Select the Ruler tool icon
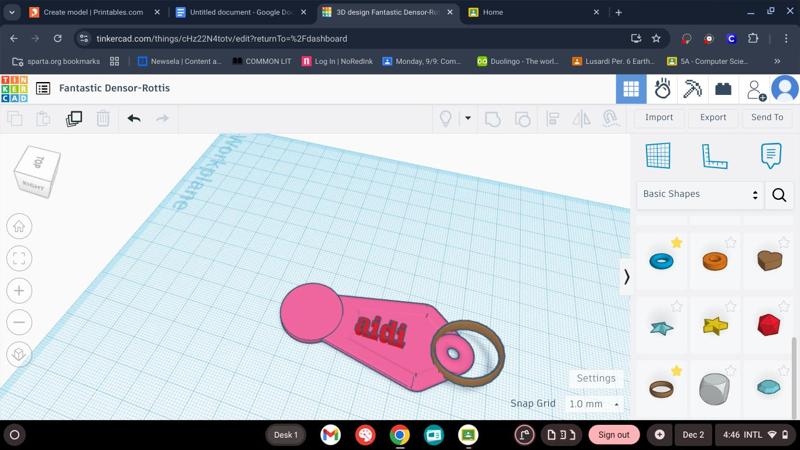This screenshot has width=800, height=450. tap(714, 156)
